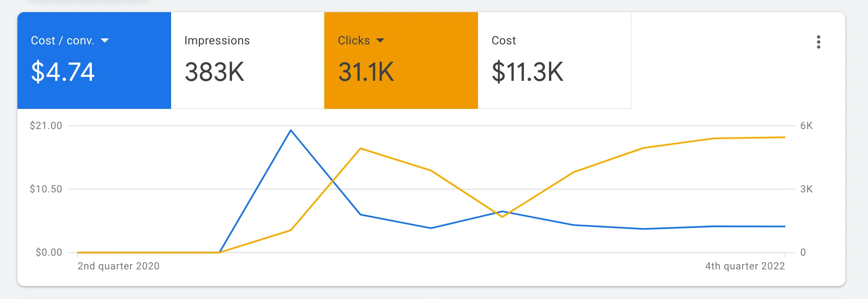Click the $10.50 left axis label
The height and width of the screenshot is (299, 868).
pos(46,189)
